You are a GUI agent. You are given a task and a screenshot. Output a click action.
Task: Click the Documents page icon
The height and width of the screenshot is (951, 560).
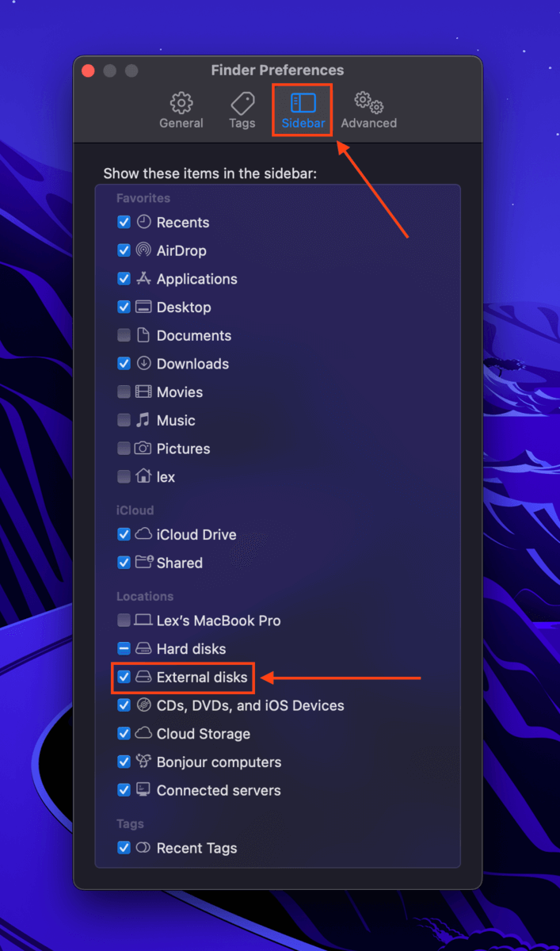pos(143,335)
